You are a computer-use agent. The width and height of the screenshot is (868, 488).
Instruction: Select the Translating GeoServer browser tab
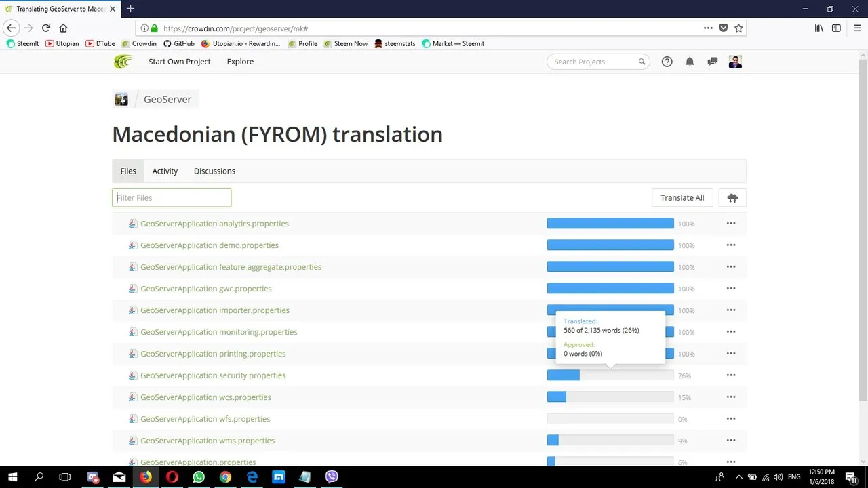(x=60, y=9)
